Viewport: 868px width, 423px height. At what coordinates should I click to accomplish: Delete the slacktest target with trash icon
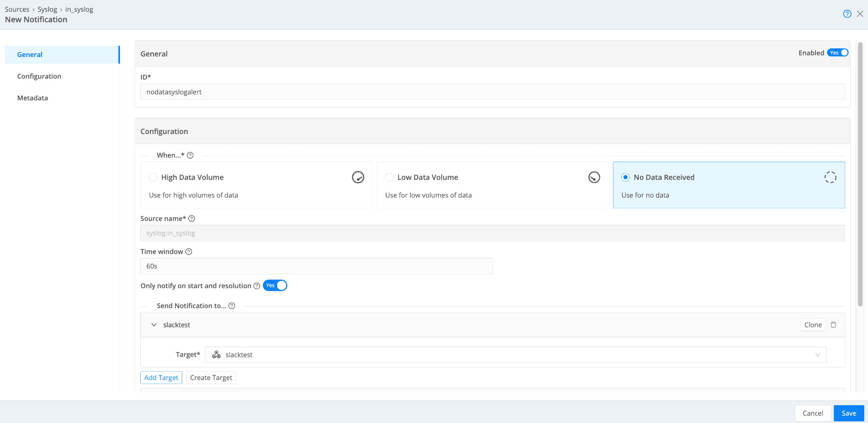click(833, 325)
